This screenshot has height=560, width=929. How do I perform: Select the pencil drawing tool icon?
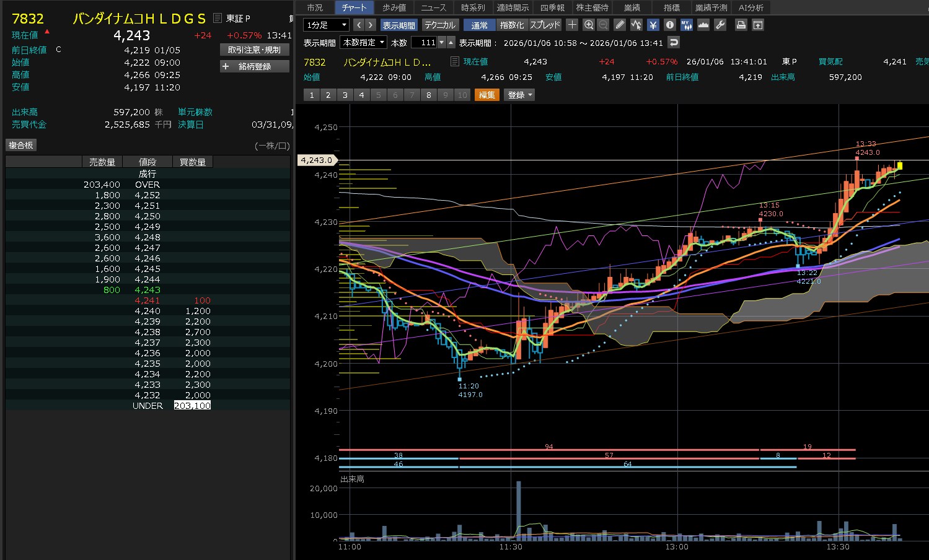click(620, 25)
